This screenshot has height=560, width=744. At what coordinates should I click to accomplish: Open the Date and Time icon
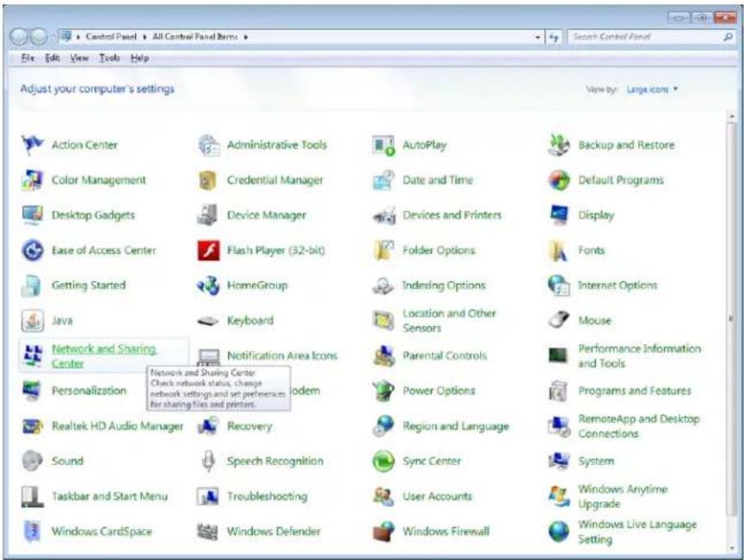384,180
